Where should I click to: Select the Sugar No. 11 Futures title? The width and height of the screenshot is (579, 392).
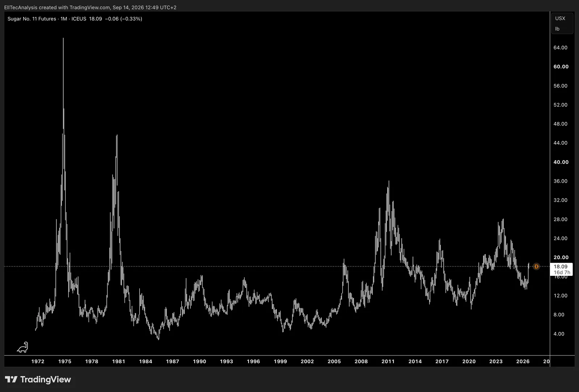point(32,19)
